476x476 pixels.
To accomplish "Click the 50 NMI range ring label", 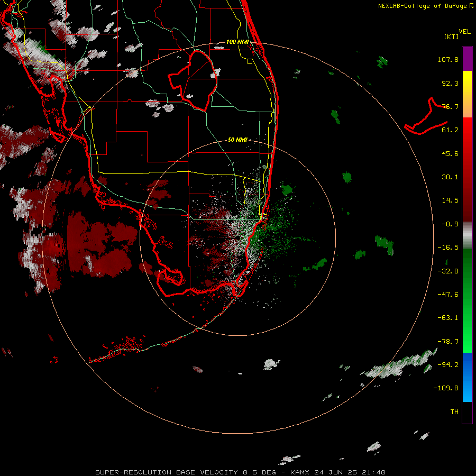I will pyautogui.click(x=237, y=140).
